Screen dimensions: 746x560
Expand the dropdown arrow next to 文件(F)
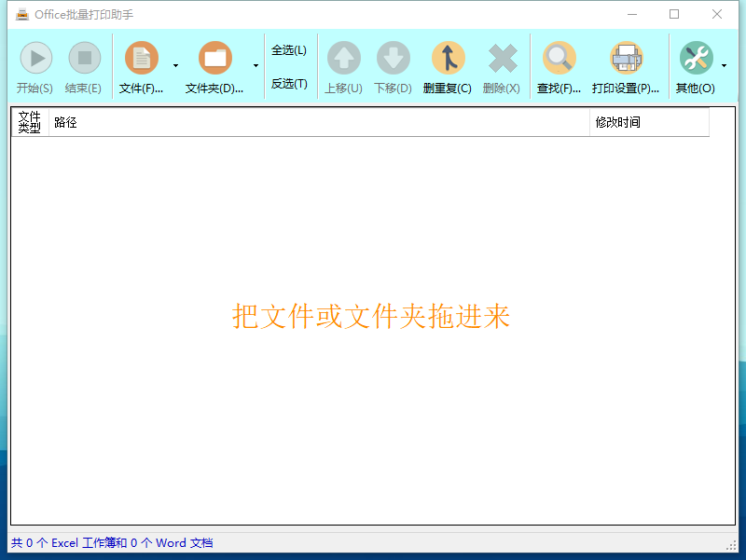(x=175, y=65)
